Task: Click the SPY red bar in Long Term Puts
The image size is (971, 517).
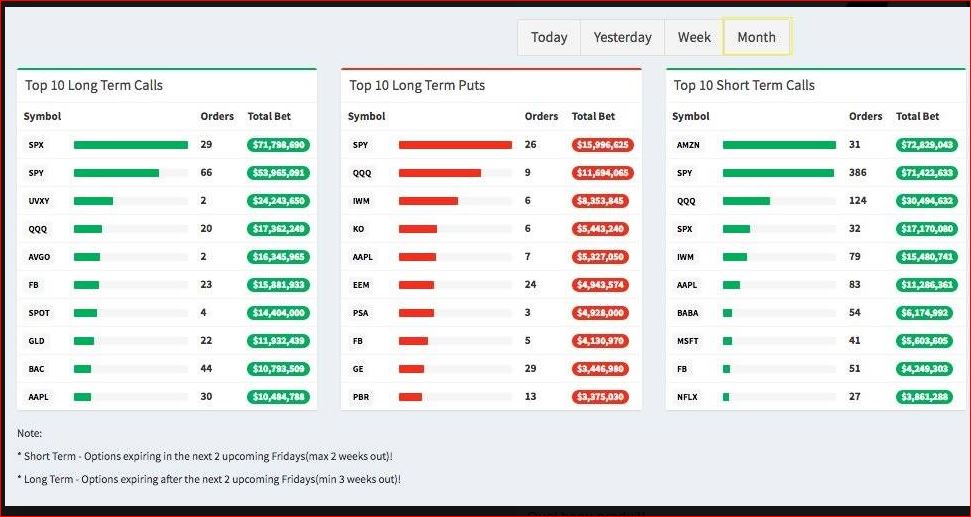Action: click(x=455, y=145)
